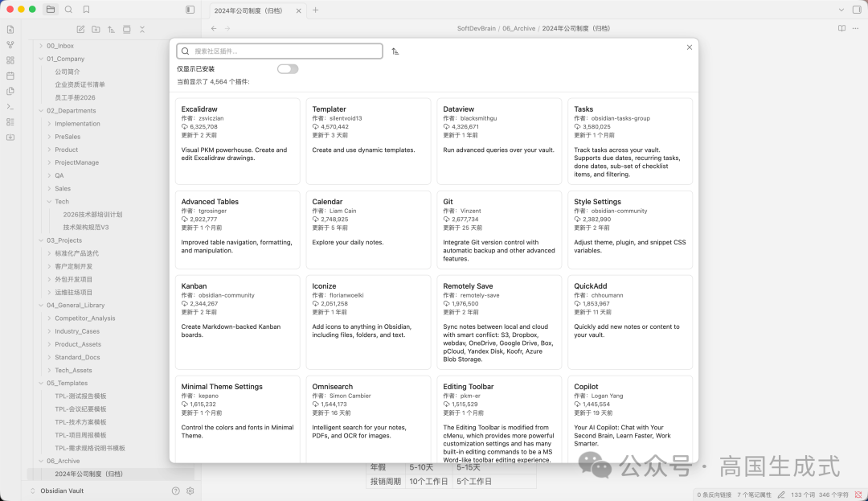Navigate forward with the right arrow
The image size is (868, 501).
(x=227, y=28)
